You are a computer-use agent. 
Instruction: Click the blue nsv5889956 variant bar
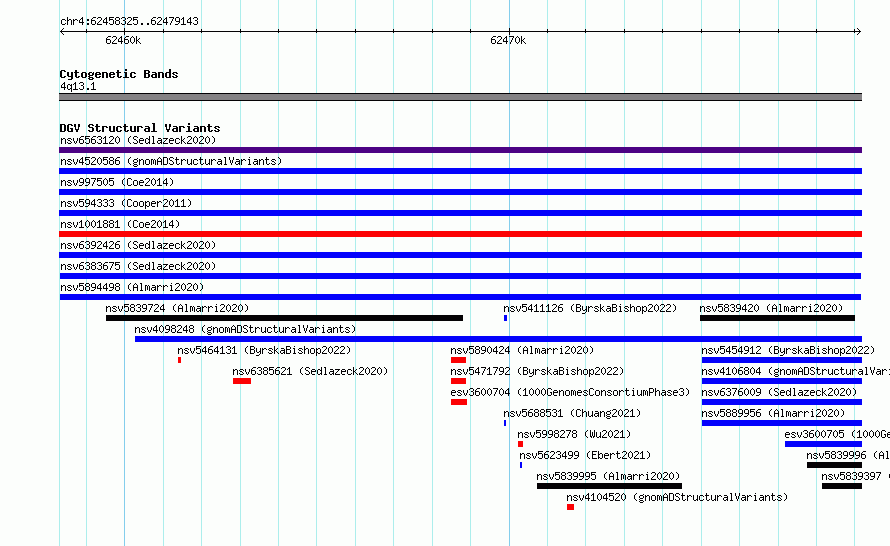[782, 423]
